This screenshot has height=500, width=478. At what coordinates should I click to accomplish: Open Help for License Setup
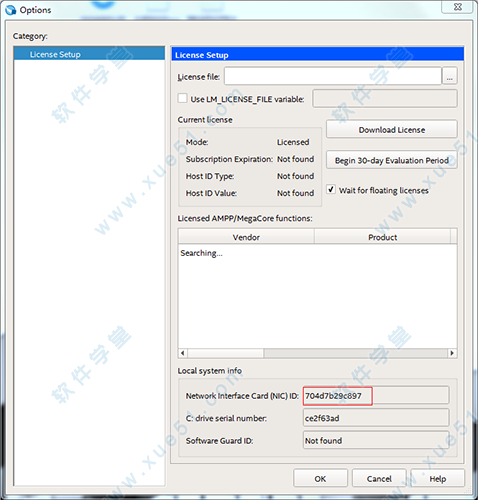click(438, 478)
